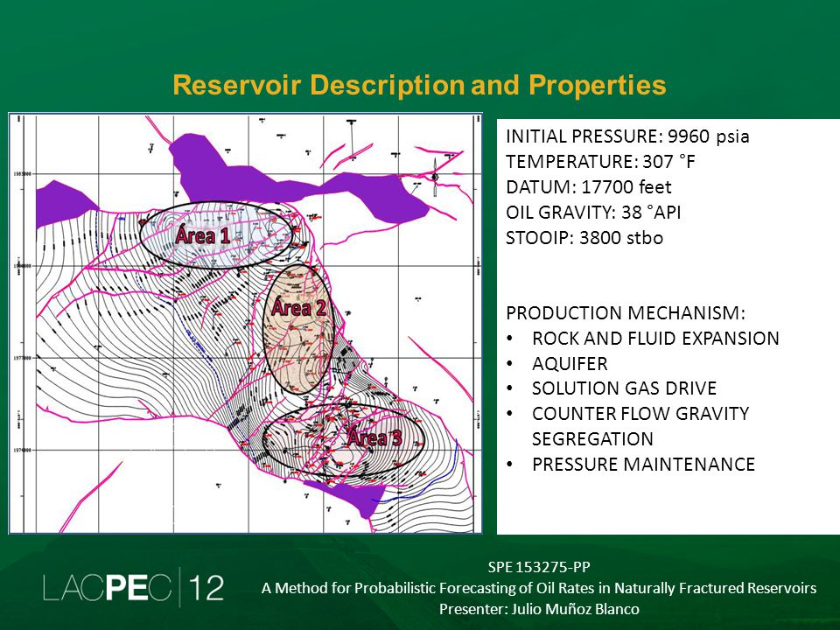Click the 'Área 3' label on the map
The height and width of the screenshot is (630, 840).
pos(374,437)
